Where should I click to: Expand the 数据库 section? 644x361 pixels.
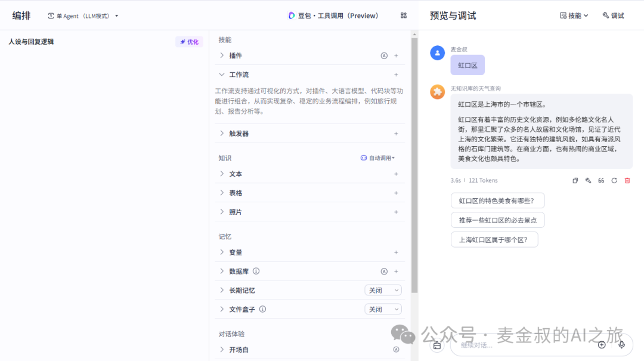click(x=222, y=271)
